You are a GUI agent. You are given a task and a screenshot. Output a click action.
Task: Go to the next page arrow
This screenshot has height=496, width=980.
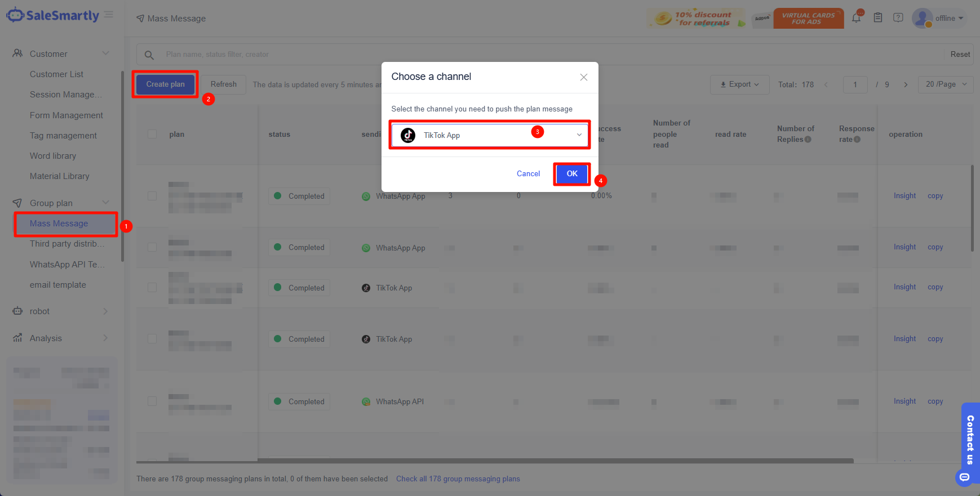(906, 84)
